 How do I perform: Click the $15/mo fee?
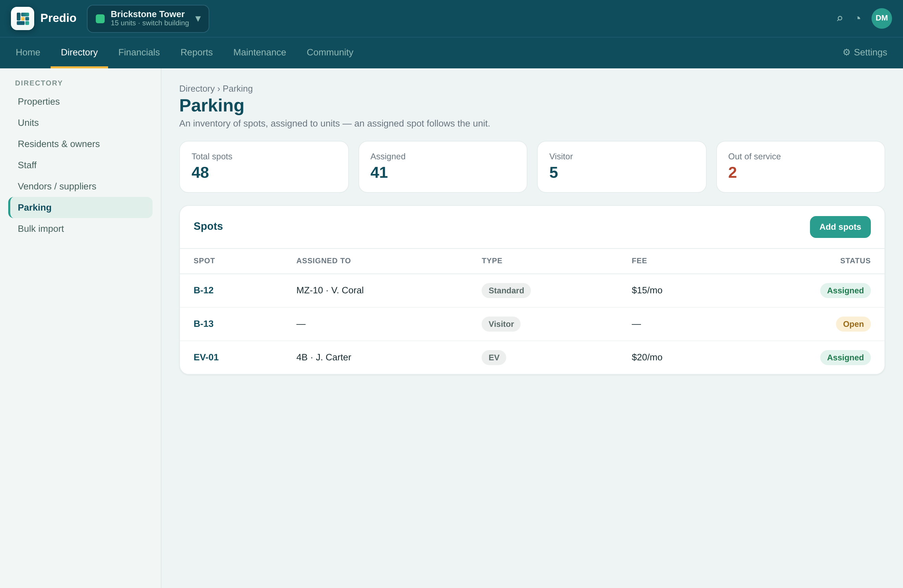click(647, 290)
